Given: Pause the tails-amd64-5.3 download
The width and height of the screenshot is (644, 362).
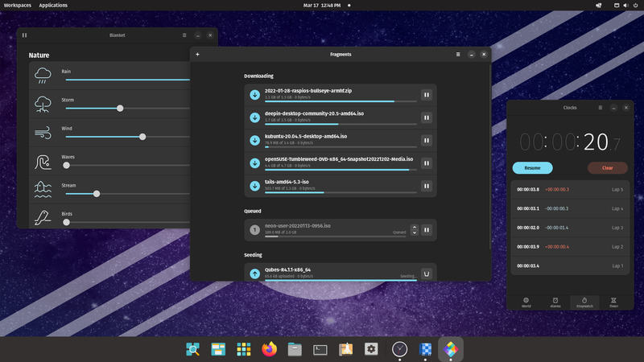Looking at the screenshot, I should pos(427,186).
